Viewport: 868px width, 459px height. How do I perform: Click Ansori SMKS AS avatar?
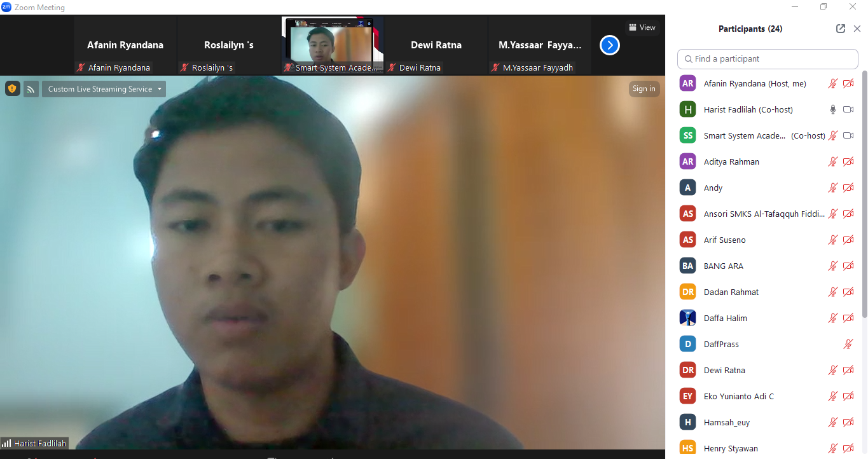pos(687,214)
